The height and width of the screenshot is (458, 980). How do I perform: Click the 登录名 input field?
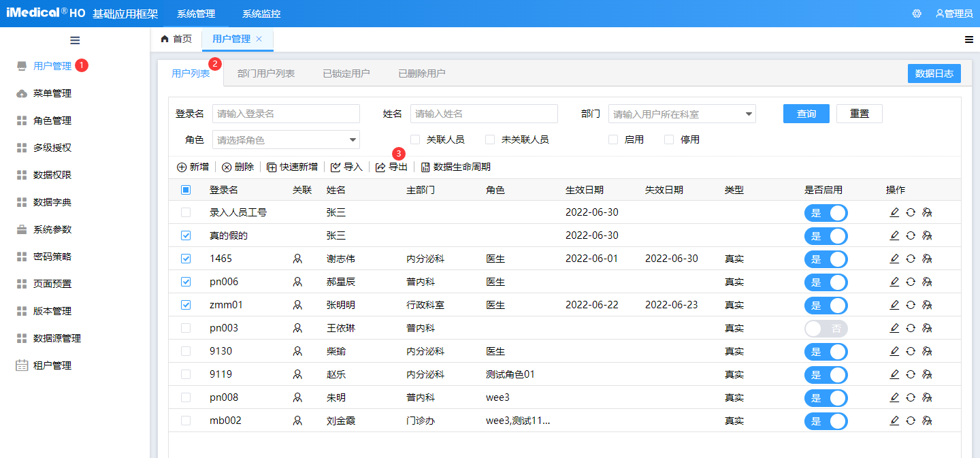point(285,113)
